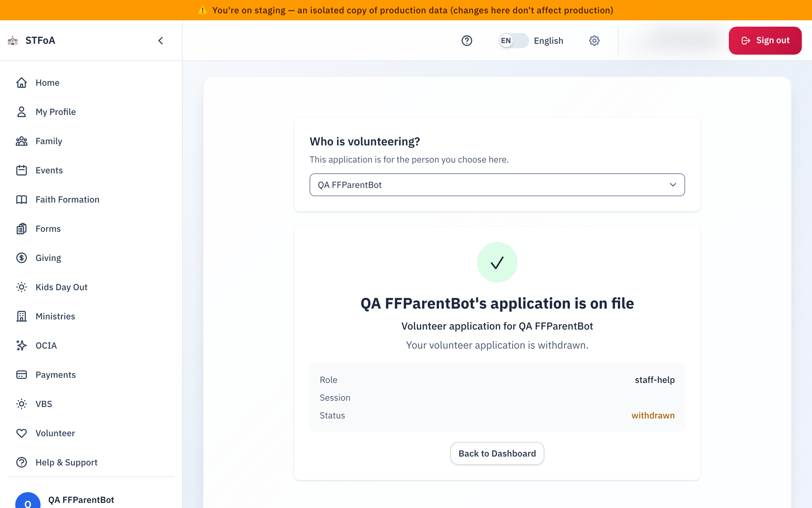Click the OCIA sparkle icon
Image resolution: width=812 pixels, height=508 pixels.
point(22,346)
